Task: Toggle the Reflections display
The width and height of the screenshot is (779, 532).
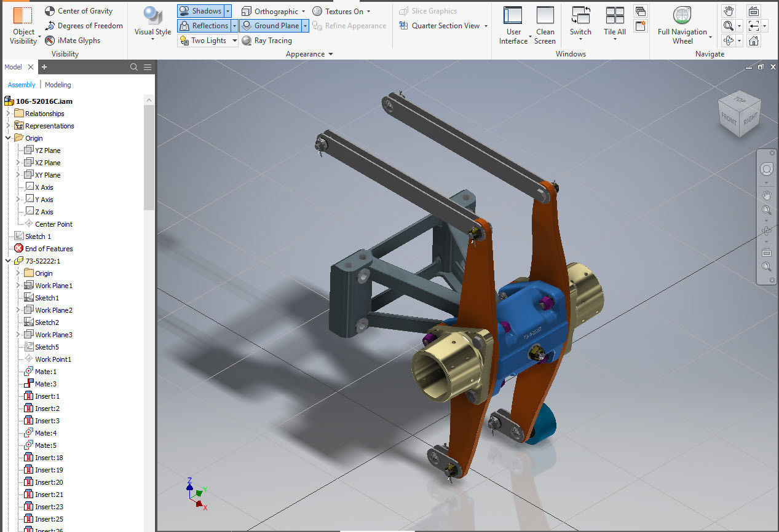Action: point(203,26)
